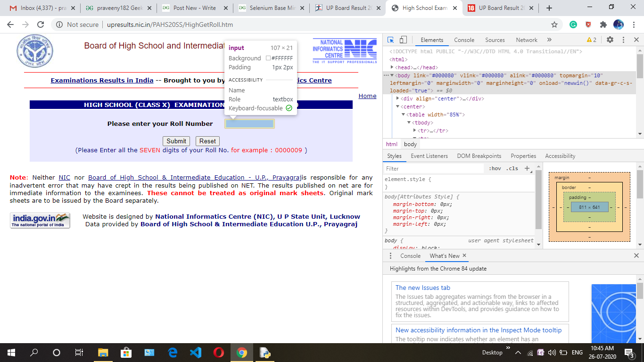Click the india.gov.in national portal banner
The image size is (644, 362).
tap(40, 221)
